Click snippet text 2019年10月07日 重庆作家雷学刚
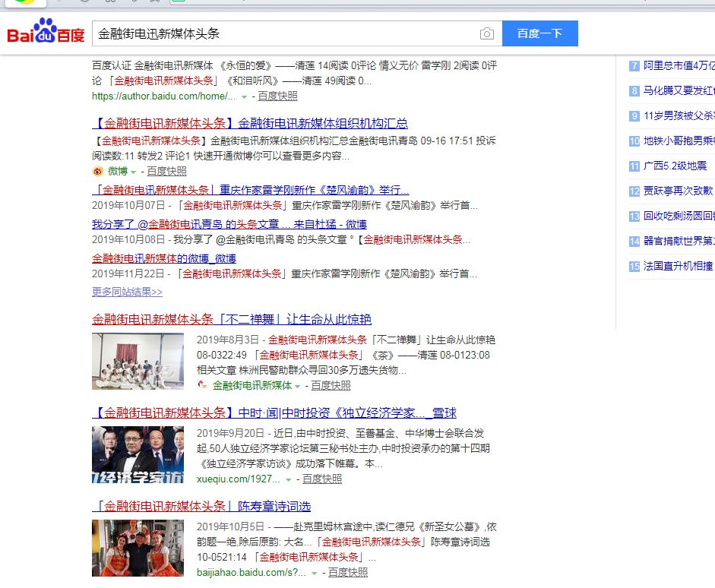715x588 pixels. pyautogui.click(x=285, y=206)
